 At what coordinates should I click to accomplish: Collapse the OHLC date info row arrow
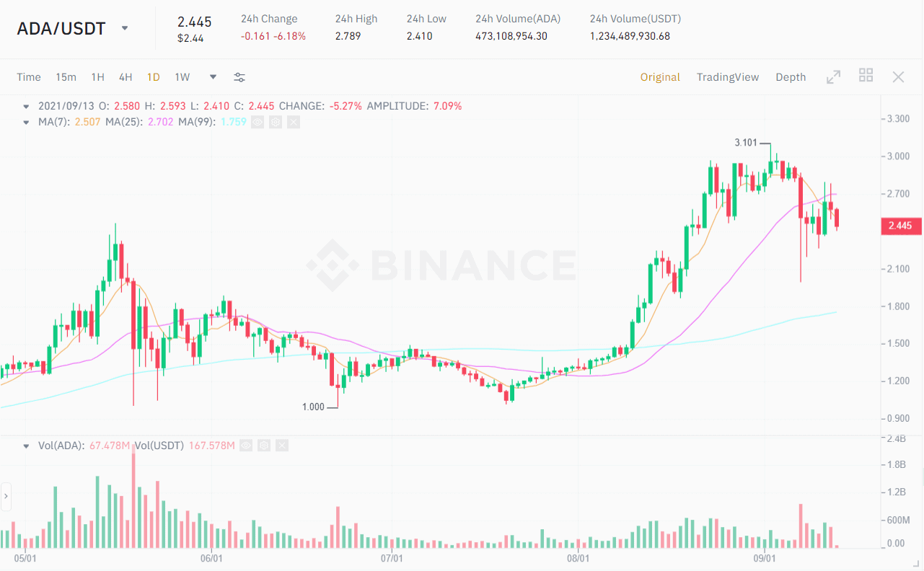[26, 106]
